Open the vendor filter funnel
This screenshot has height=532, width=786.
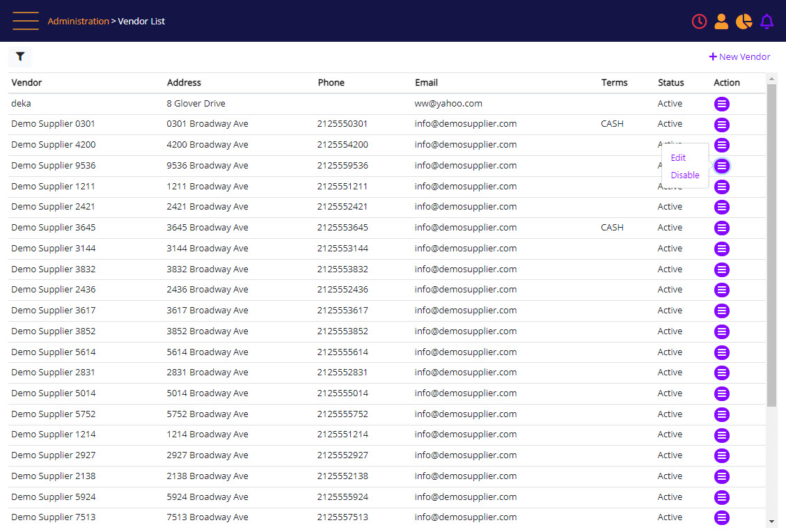point(20,56)
